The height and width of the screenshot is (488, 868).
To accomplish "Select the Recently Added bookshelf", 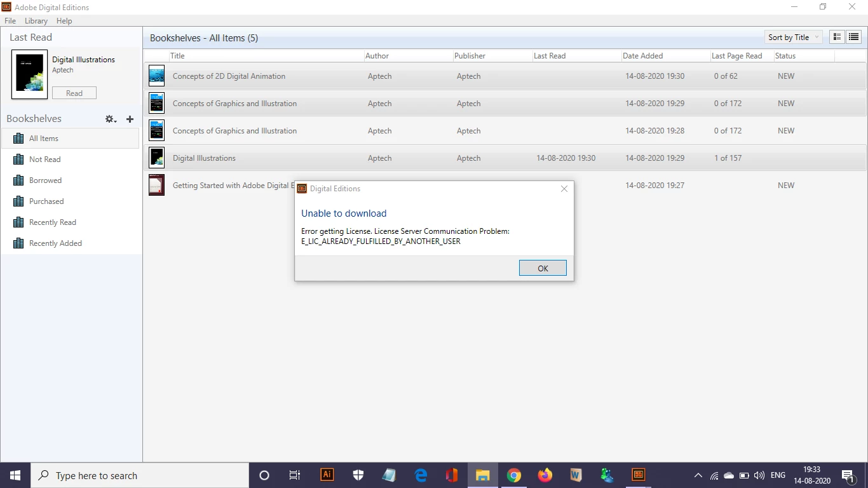I will (71, 243).
